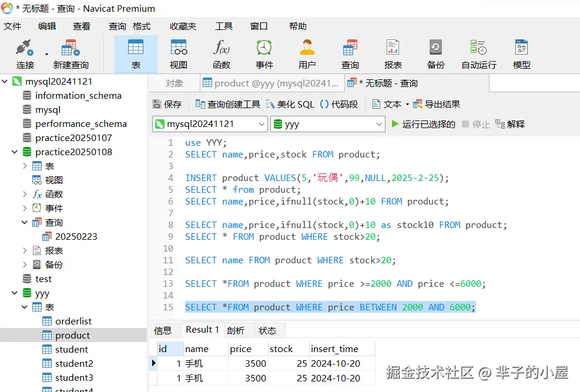
Task: Expand the 函数 tree node
Action: pyautogui.click(x=25, y=194)
